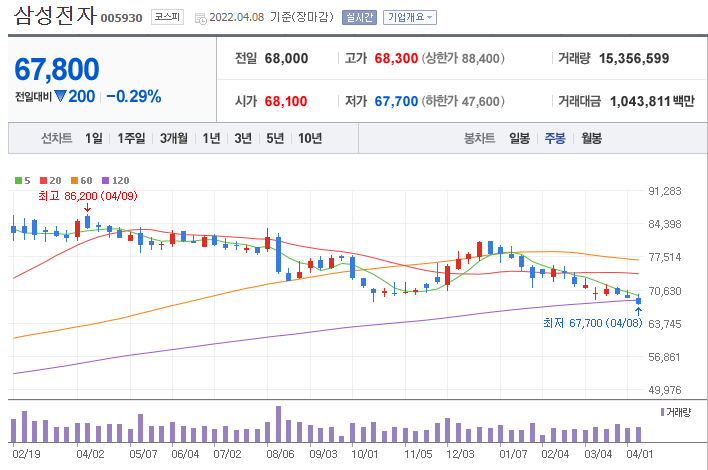The height and width of the screenshot is (470, 708).
Task: Click the 기준(장마감) status text
Action: 302,17
